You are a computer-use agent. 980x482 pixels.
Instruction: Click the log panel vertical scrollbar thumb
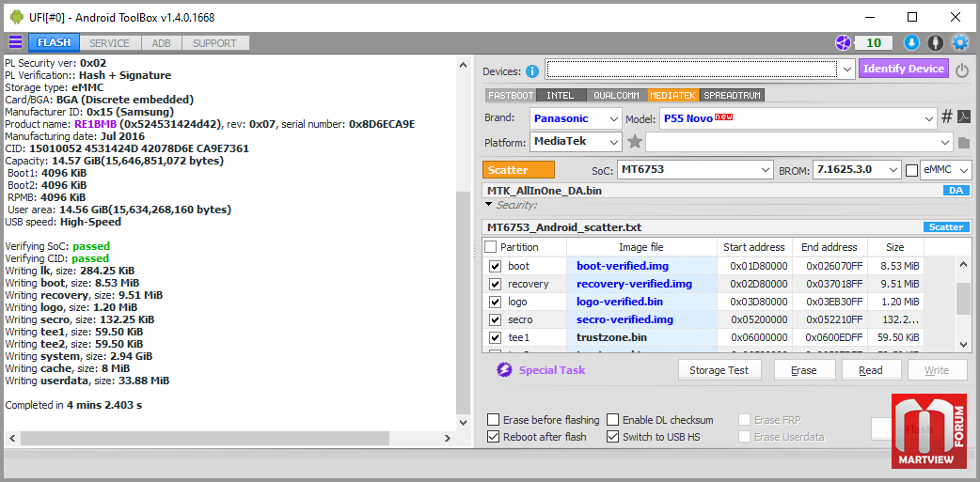point(463,303)
